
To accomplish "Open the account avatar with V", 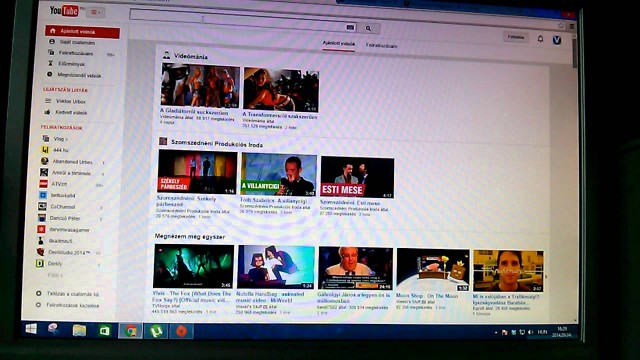I will coord(557,40).
